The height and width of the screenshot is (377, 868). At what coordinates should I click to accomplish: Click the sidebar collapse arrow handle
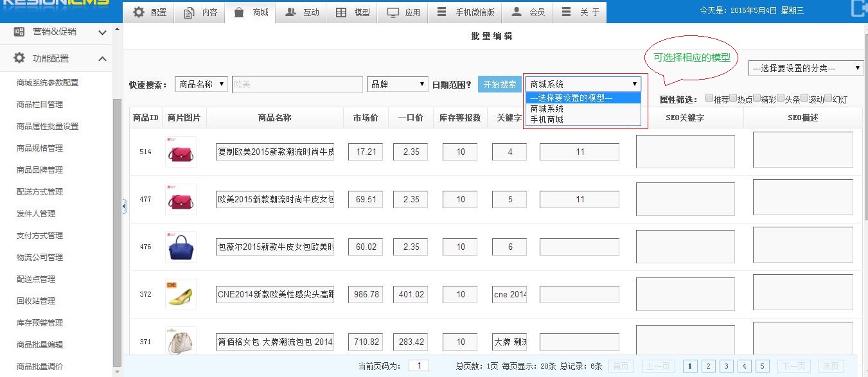124,206
